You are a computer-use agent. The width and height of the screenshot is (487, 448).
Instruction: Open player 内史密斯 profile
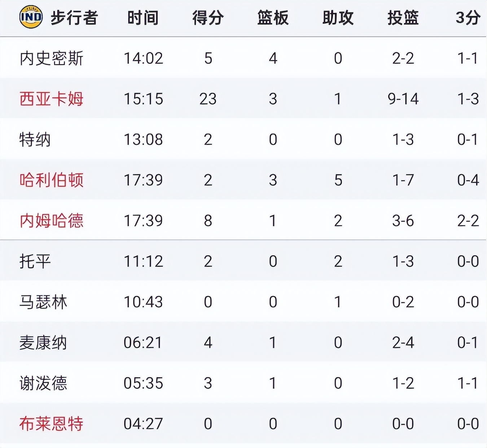[x=52, y=58]
